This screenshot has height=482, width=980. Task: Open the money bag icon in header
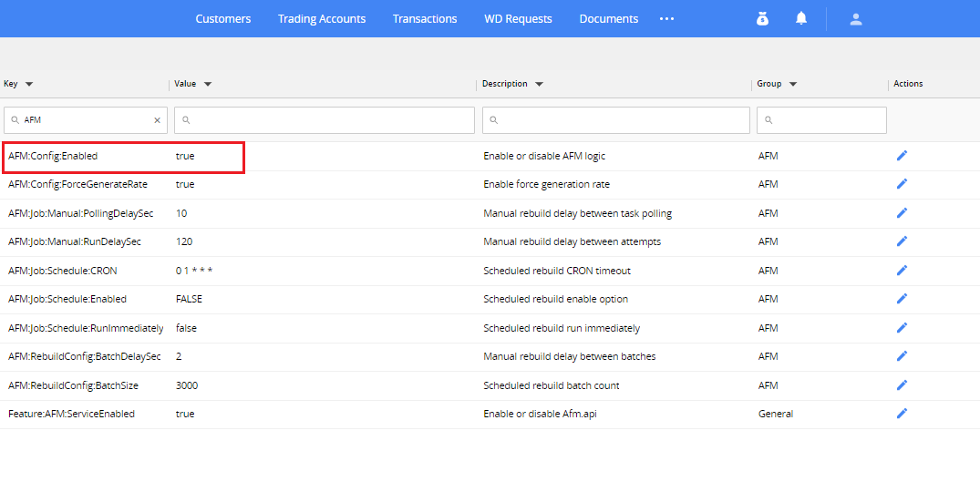pyautogui.click(x=762, y=19)
